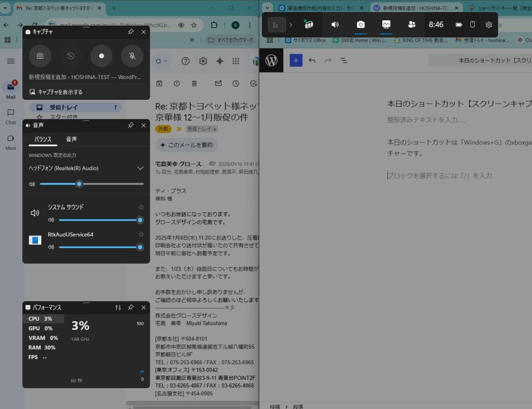This screenshot has height=409, width=532.
Task: Take a screenshot with the Capture camera button
Action: click(40, 56)
